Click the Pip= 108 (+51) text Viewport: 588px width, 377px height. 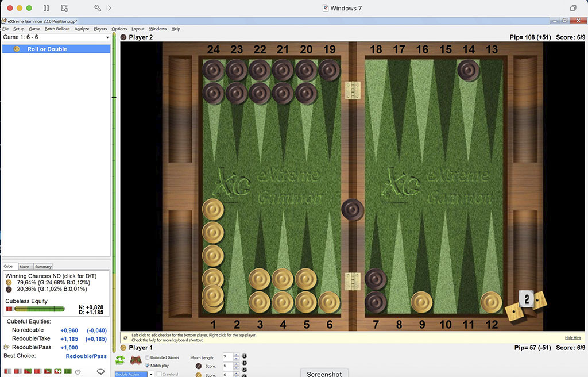click(x=530, y=37)
